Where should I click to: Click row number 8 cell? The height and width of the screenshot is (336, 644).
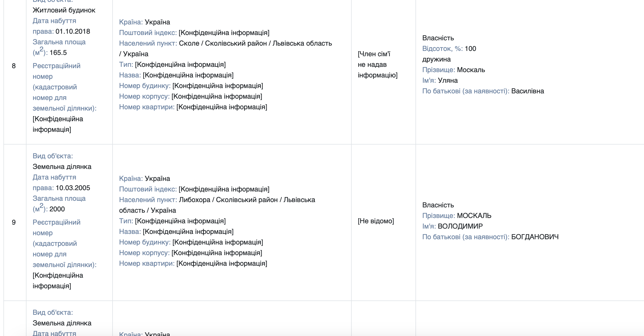point(15,66)
